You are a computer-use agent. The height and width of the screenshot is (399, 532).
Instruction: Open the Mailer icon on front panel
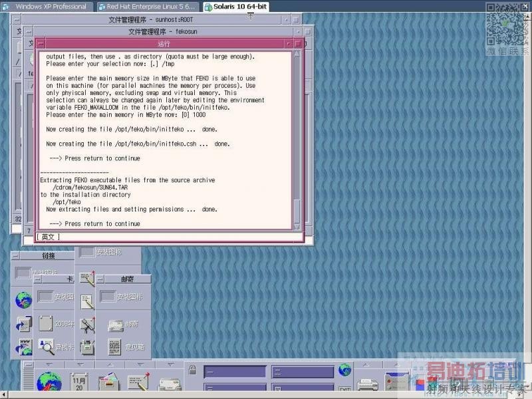170,385
